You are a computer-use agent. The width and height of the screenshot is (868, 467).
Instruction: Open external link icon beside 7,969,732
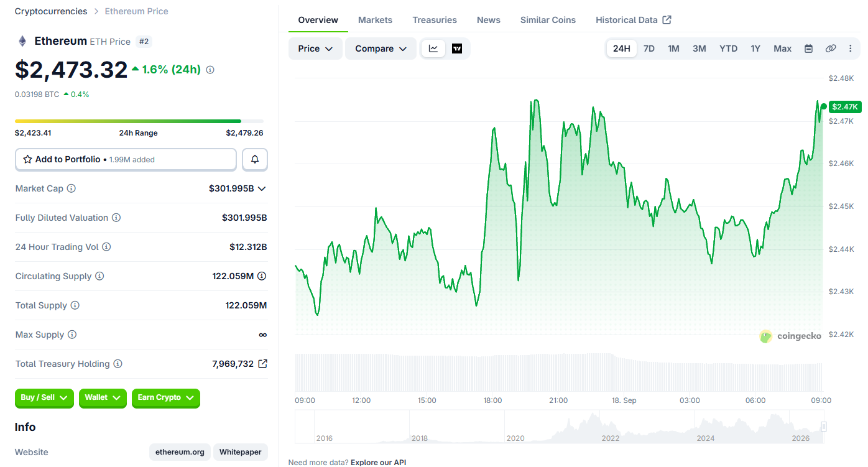(x=262, y=364)
